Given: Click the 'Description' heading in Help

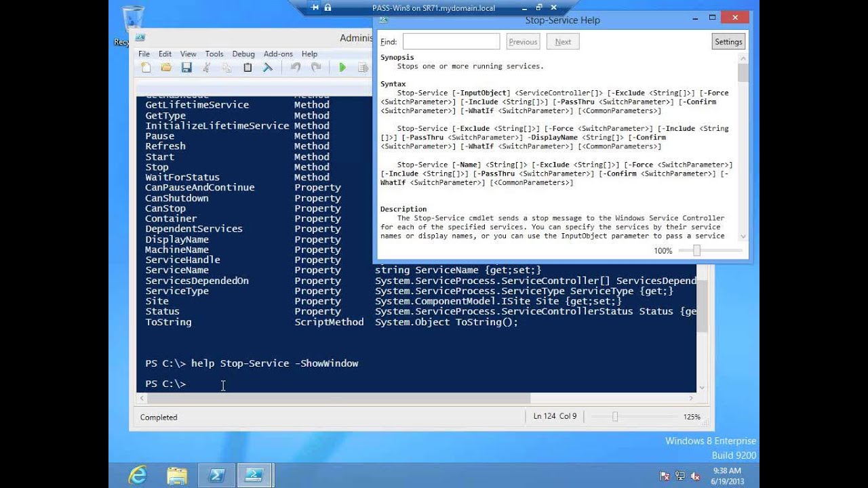Looking at the screenshot, I should click(x=403, y=209).
